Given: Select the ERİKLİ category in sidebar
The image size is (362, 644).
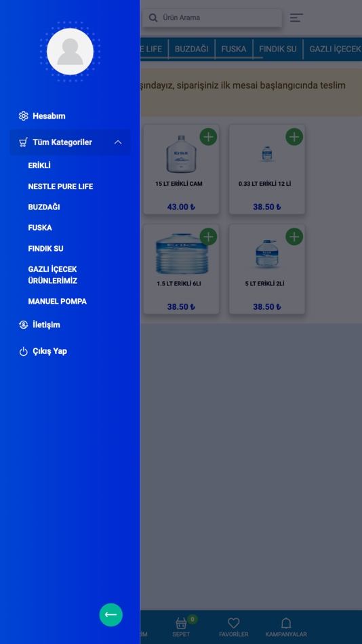Looking at the screenshot, I should pos(39,165).
